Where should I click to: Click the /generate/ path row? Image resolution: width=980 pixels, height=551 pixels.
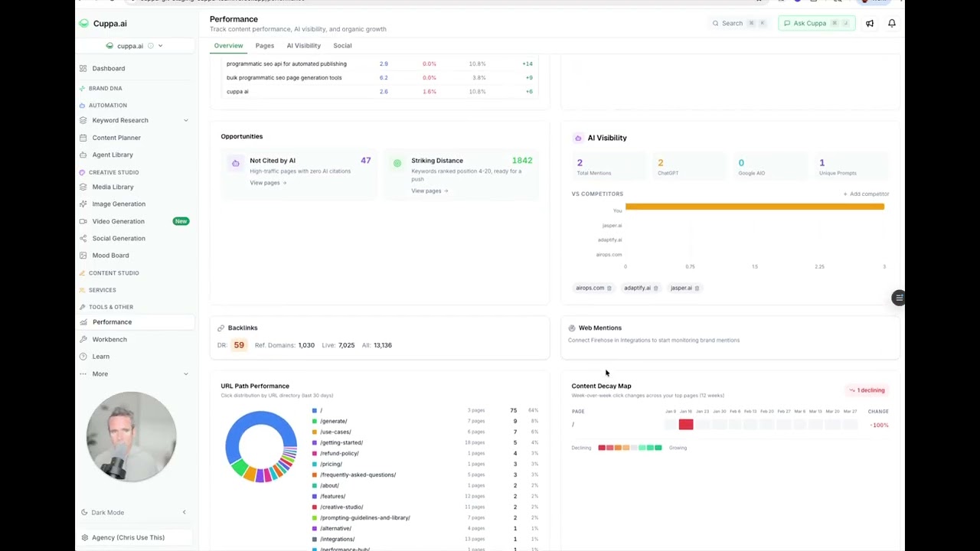[425, 422]
